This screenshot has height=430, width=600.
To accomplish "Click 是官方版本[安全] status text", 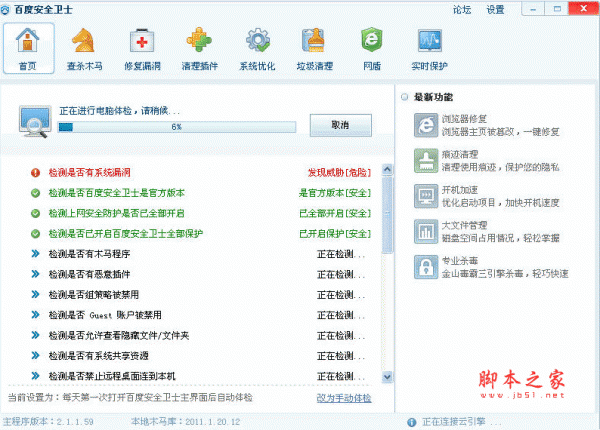I will pyautogui.click(x=335, y=193).
